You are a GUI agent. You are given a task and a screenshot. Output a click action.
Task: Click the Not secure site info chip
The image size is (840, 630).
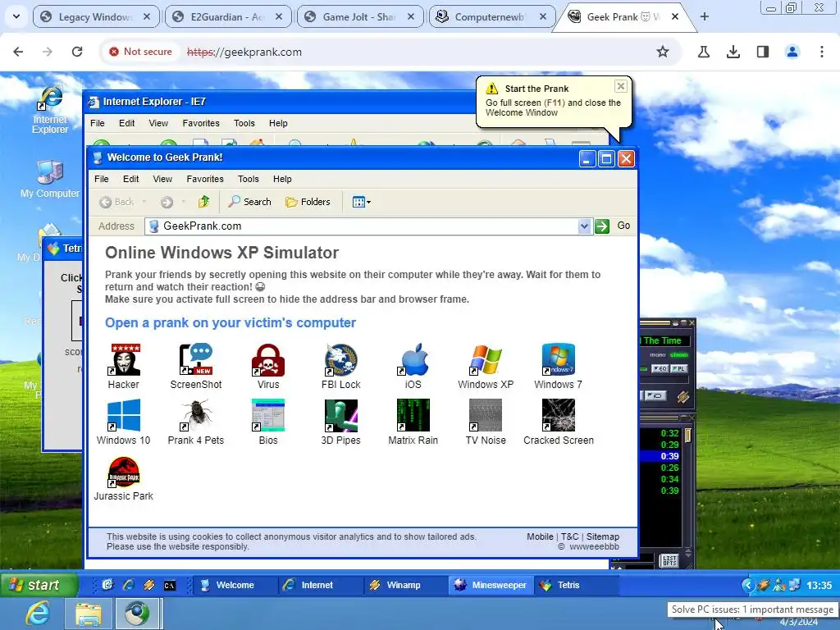coord(140,52)
